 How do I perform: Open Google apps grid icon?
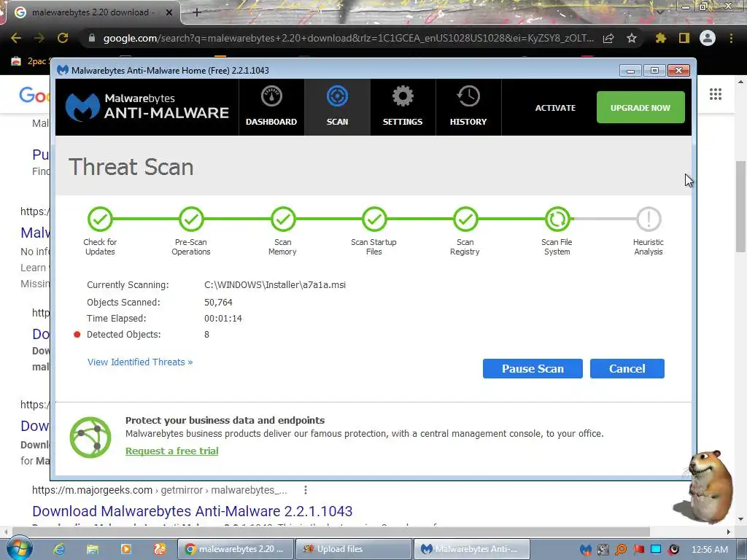tap(715, 94)
